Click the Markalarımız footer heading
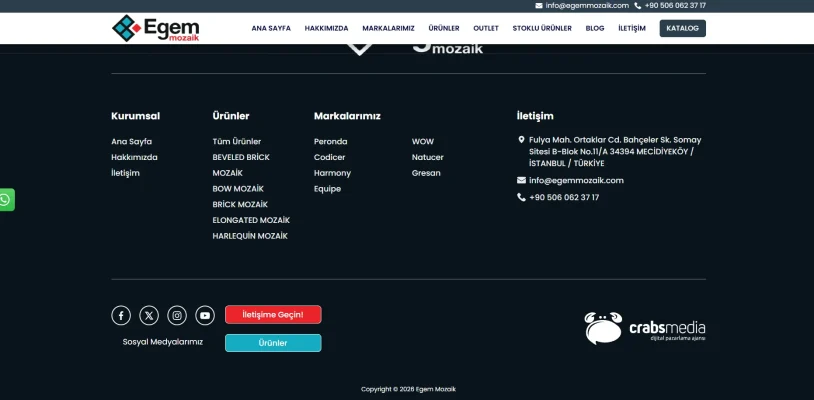 [347, 116]
